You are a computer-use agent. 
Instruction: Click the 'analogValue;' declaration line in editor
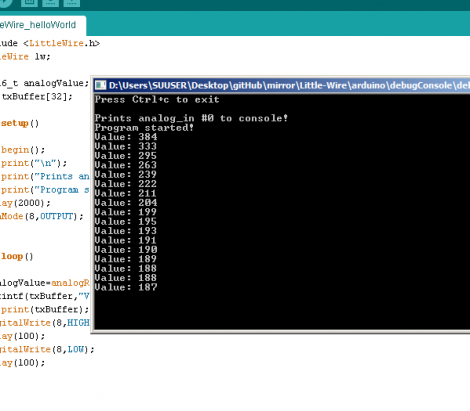coord(45,83)
